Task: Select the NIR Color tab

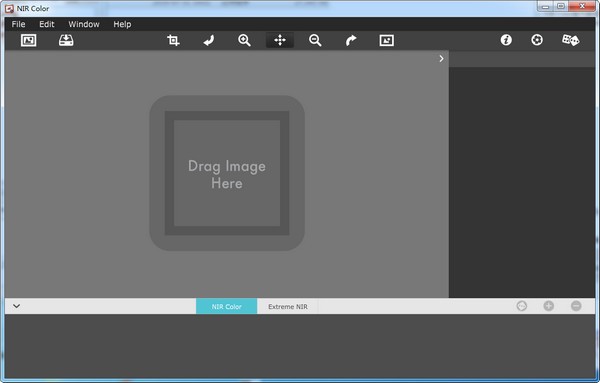Action: [227, 306]
